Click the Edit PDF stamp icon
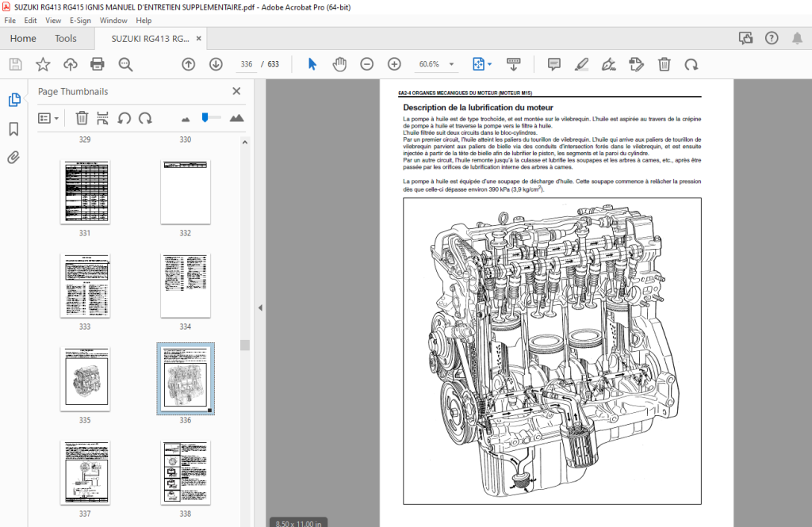Screen dimensions: 812x527 coord(637,64)
